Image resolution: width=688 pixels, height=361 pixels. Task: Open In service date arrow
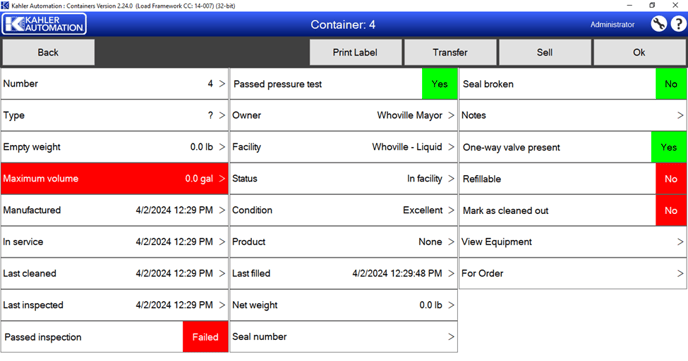222,242
